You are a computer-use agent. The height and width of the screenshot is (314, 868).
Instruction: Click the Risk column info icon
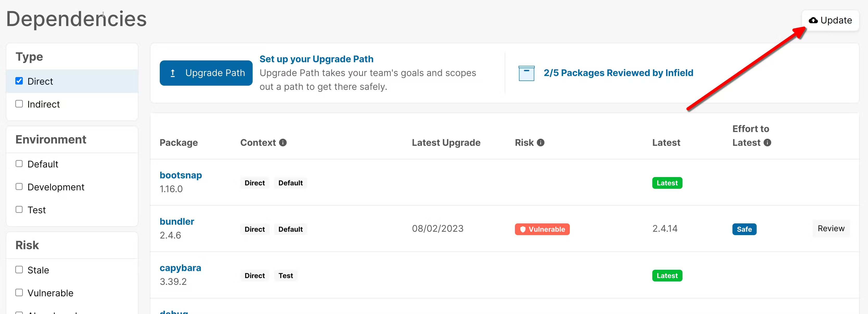point(540,143)
